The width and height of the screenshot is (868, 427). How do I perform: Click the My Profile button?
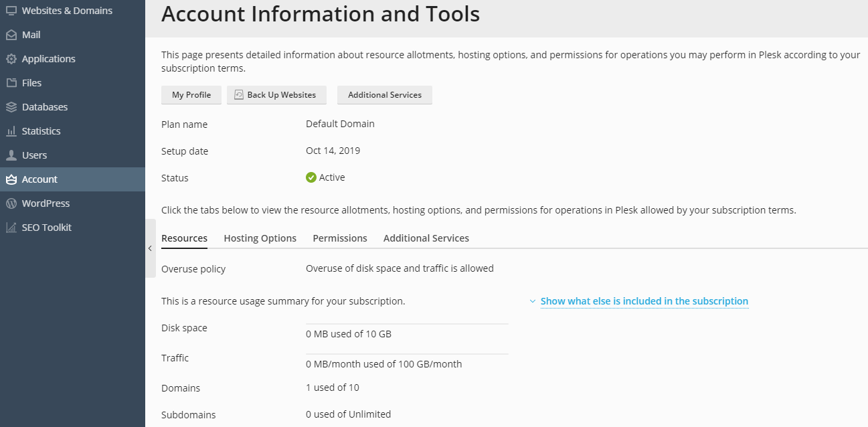click(191, 95)
